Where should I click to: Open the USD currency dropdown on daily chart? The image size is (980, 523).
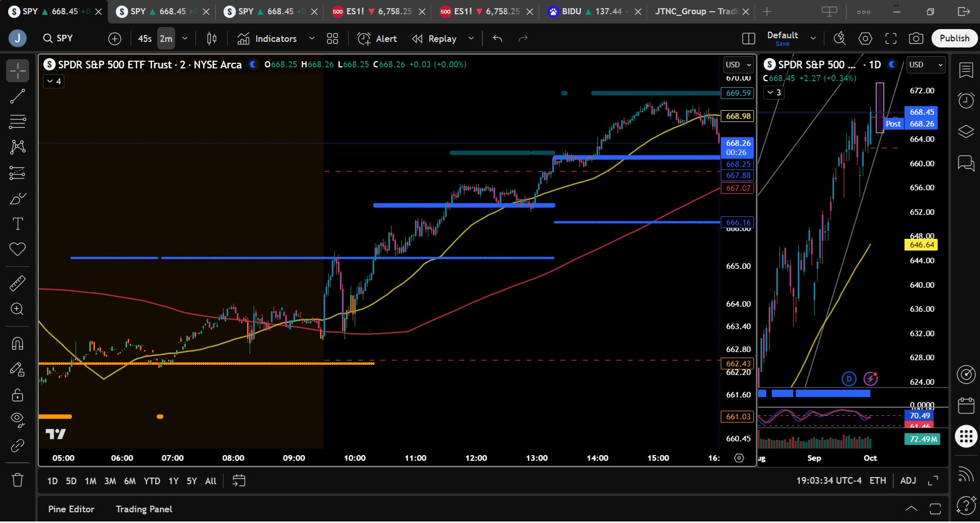click(x=926, y=65)
